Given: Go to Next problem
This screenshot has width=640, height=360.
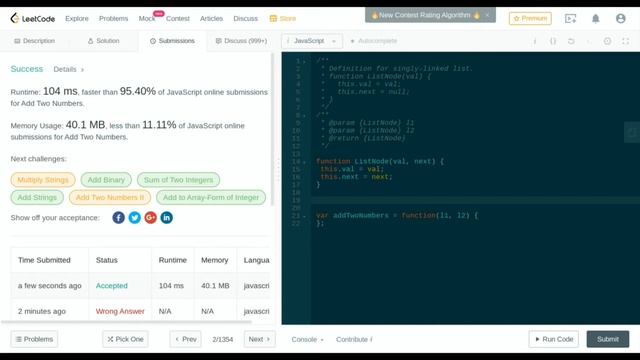Looking at the screenshot, I should click(260, 339).
